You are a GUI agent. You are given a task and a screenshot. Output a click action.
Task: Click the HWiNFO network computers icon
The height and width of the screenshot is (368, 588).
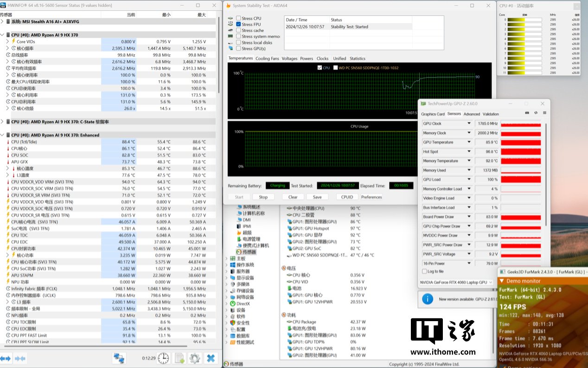[x=119, y=358]
